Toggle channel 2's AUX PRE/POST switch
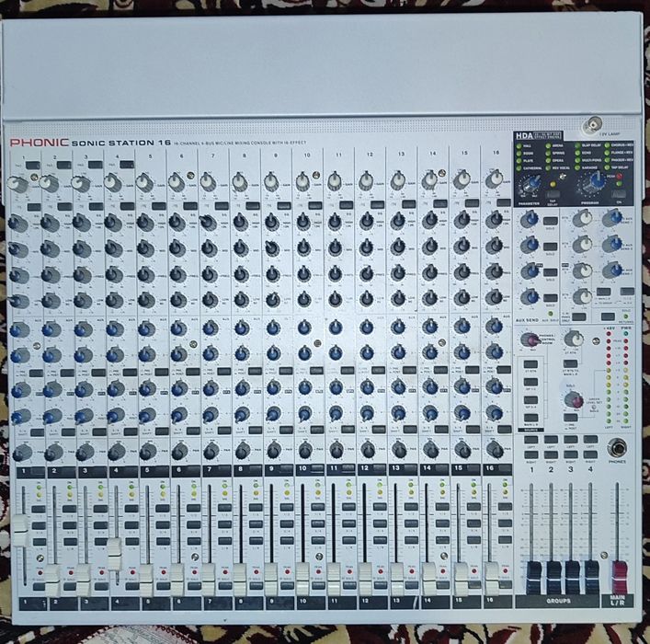This screenshot has height=644, width=650. pyautogui.click(x=67, y=373)
